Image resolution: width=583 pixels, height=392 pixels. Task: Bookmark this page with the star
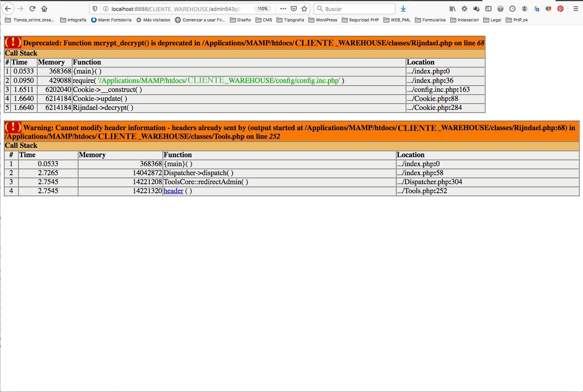[304, 9]
